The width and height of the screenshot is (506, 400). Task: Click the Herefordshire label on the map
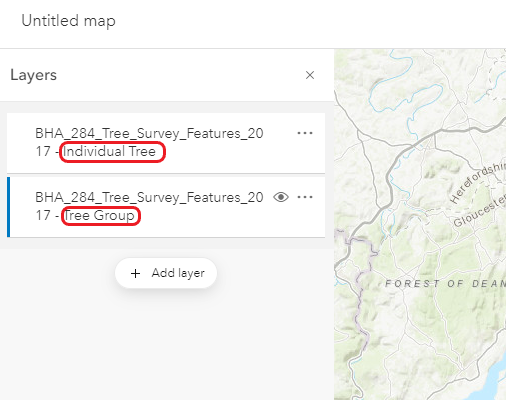(x=477, y=182)
